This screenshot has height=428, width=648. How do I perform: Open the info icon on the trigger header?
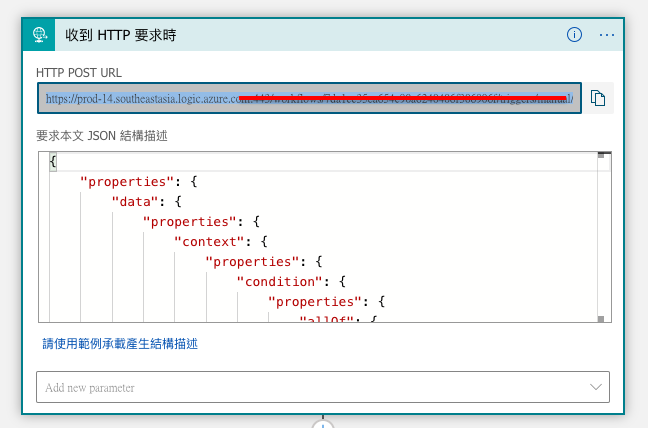point(574,35)
